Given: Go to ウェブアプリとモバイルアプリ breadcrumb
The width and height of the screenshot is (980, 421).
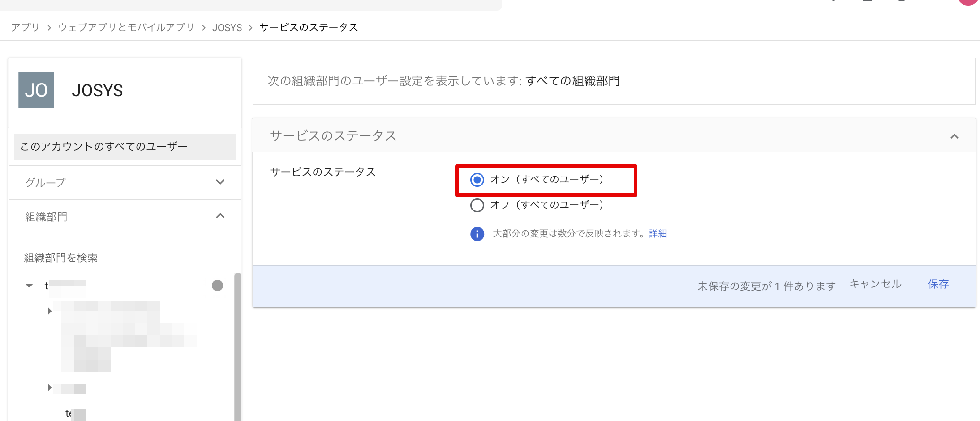Looking at the screenshot, I should point(126,27).
